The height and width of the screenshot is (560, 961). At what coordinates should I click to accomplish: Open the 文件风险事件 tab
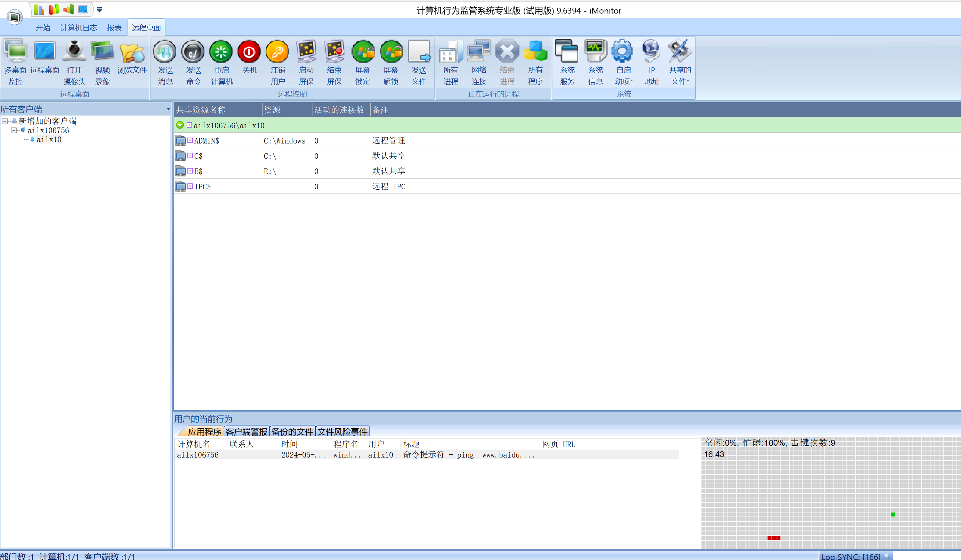(x=342, y=431)
